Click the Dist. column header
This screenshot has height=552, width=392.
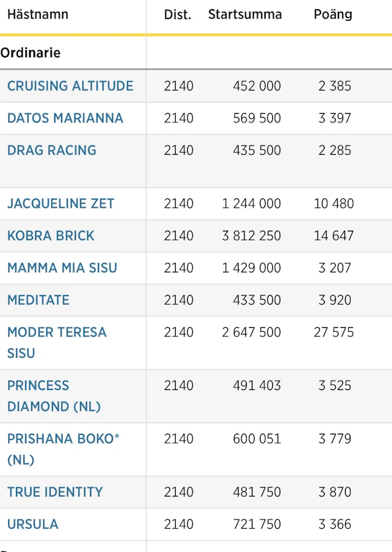(178, 15)
